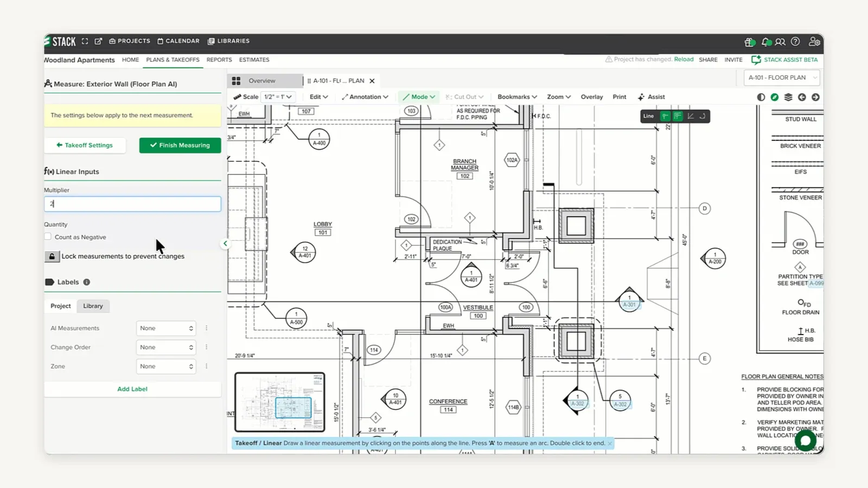This screenshot has height=488, width=868.
Task: Click the Multiplier input field
Action: point(132,204)
